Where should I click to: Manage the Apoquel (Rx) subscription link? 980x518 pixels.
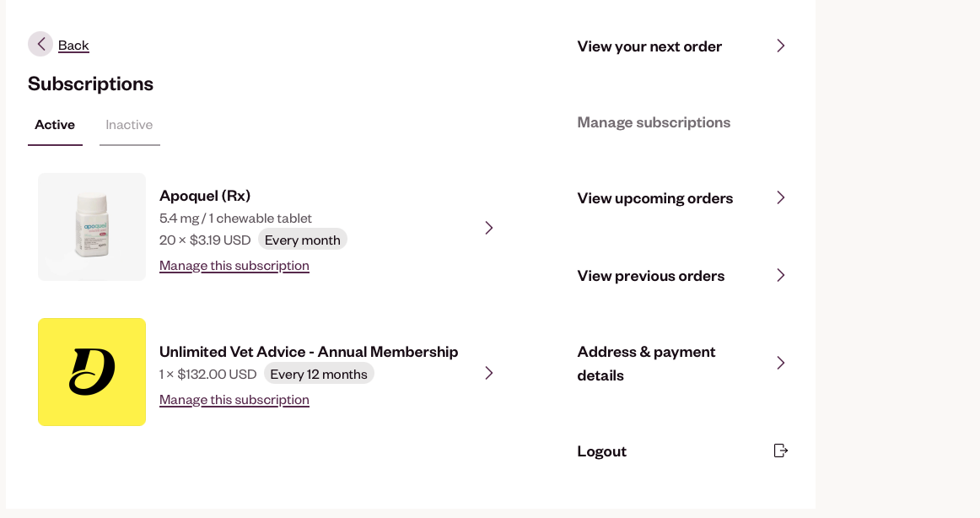234,266
